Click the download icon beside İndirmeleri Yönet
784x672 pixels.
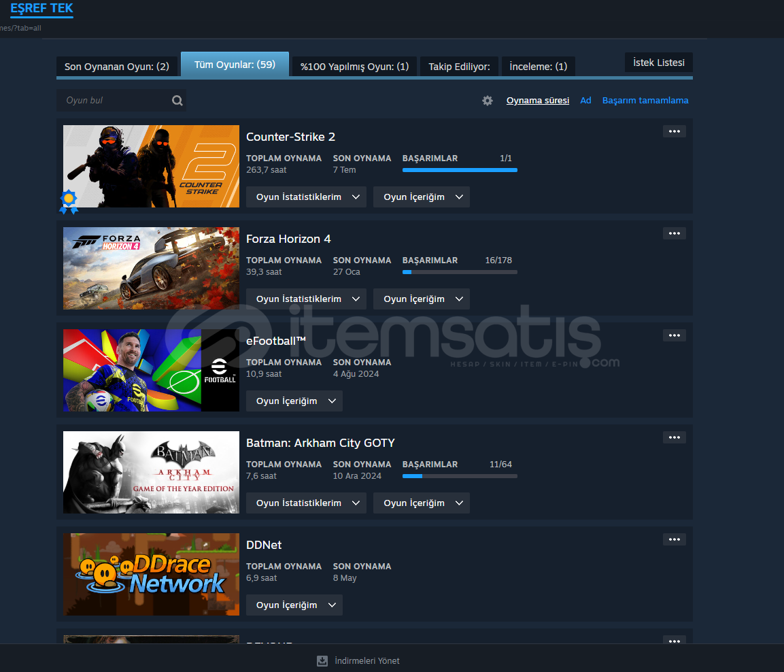322,661
